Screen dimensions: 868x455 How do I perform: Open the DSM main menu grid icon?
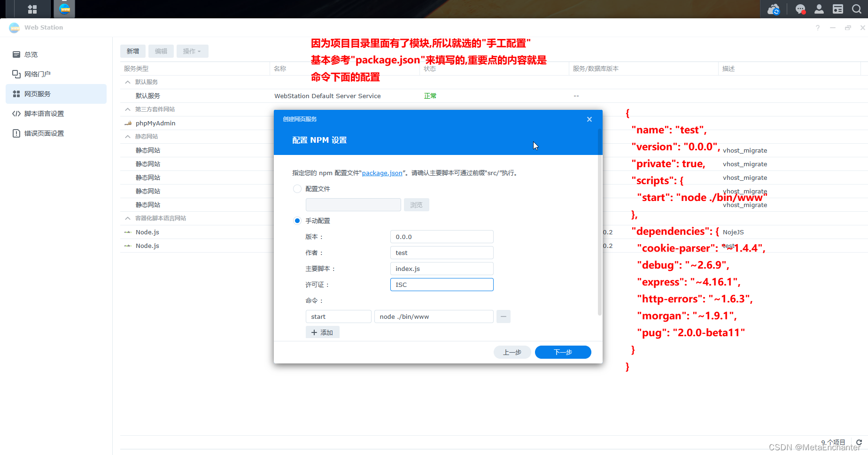tap(32, 9)
